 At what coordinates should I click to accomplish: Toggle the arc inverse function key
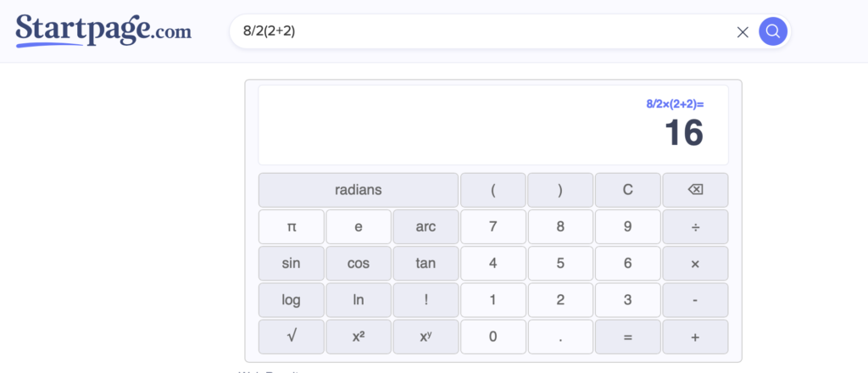click(426, 226)
